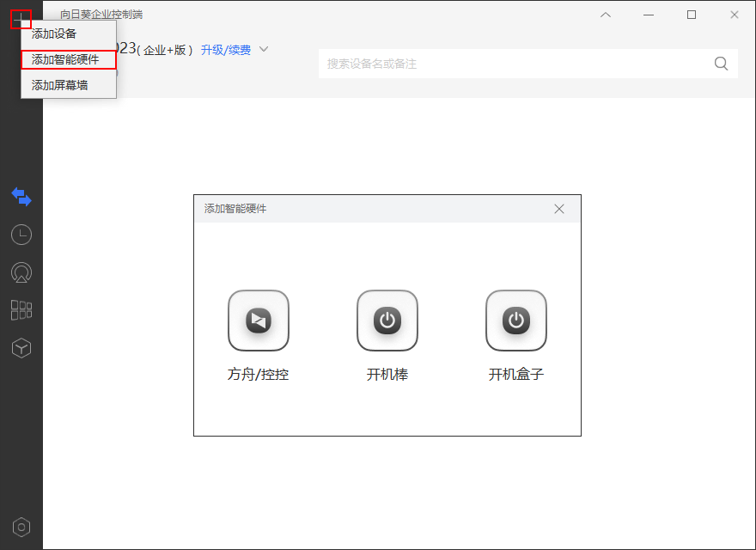Open settings hexagon icon at sidebar bottom
756x550 pixels.
(21, 528)
